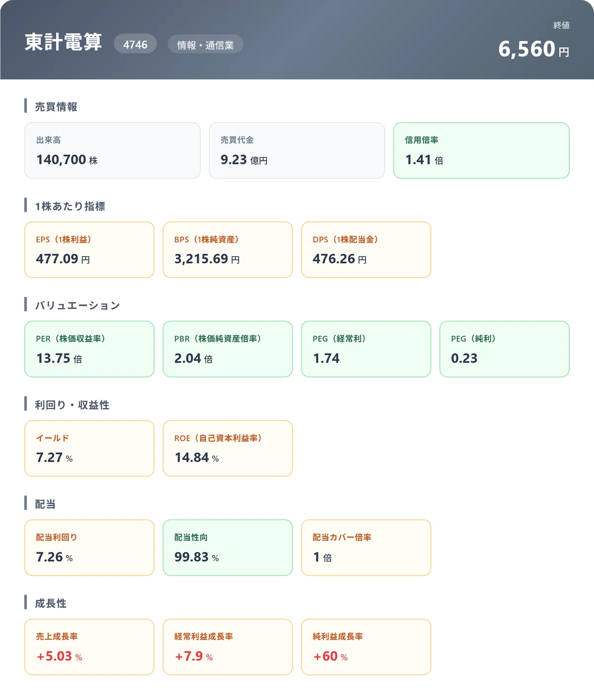Click the 3,215.69 円 BPS value
The width and height of the screenshot is (594, 700).
[207, 259]
